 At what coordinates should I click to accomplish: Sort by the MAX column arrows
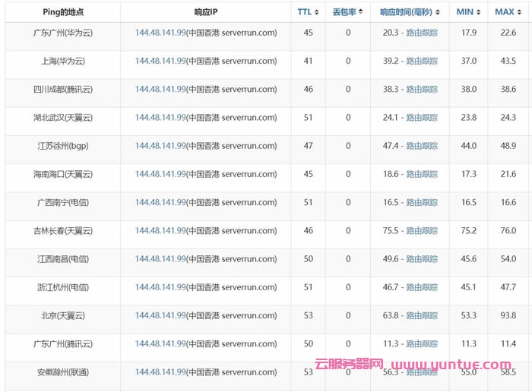(x=518, y=12)
